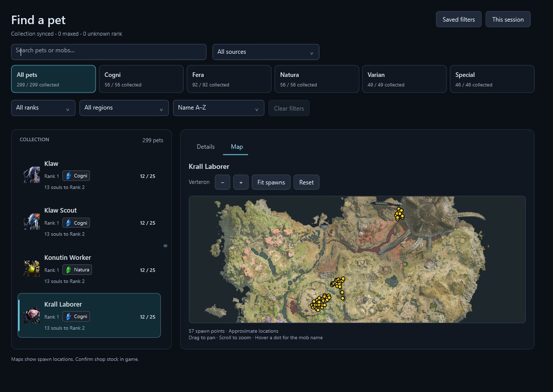The height and width of the screenshot is (392, 553).
Task: Switch to the Map tab
Action: point(237,147)
